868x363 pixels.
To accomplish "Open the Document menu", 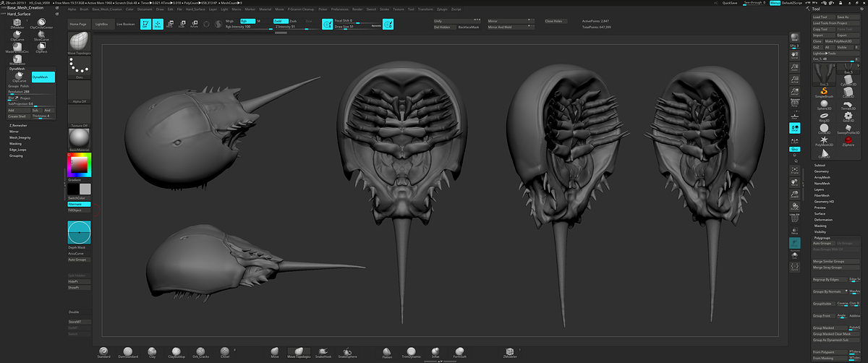I will coord(145,9).
